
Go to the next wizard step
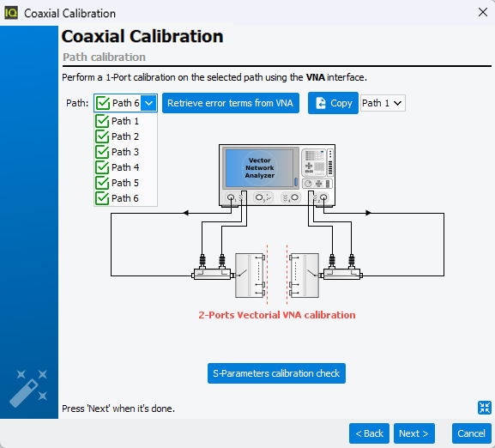click(414, 433)
